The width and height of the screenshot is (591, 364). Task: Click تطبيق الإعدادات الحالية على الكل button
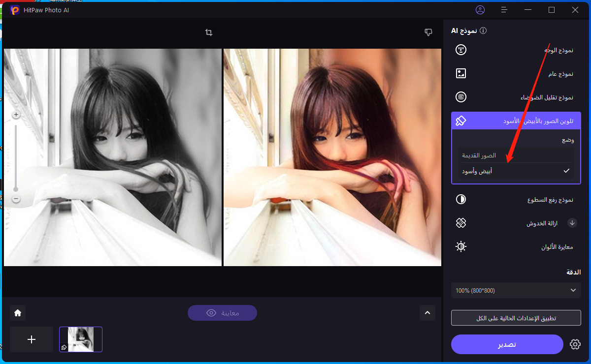click(x=515, y=318)
